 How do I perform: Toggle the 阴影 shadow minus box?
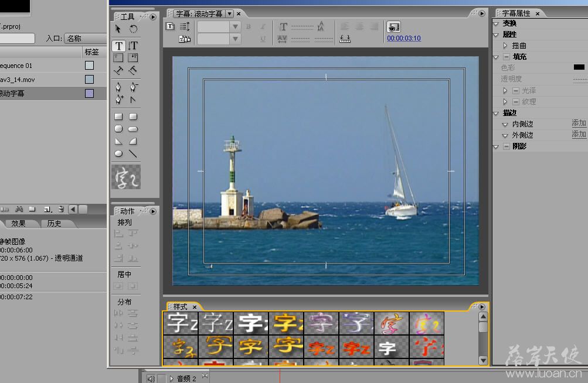click(x=507, y=146)
